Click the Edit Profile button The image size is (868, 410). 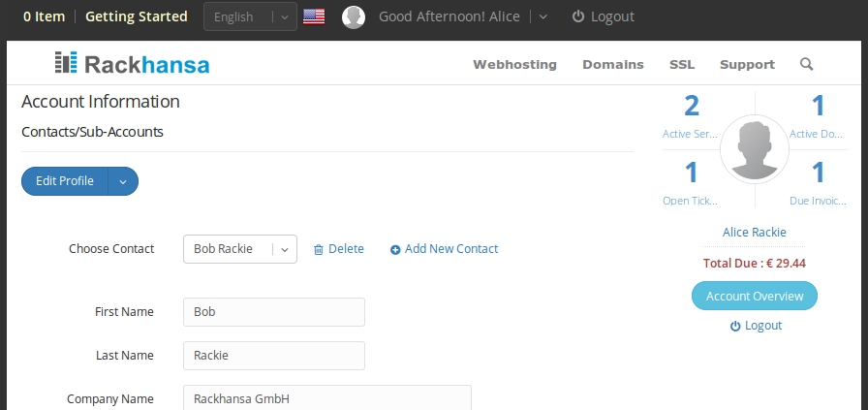pyautogui.click(x=65, y=181)
